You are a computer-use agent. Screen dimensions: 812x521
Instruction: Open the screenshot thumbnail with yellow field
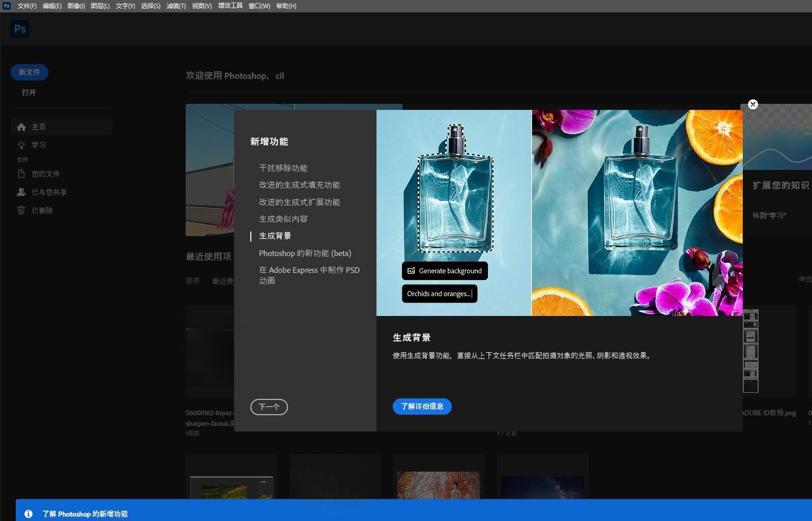231,487
